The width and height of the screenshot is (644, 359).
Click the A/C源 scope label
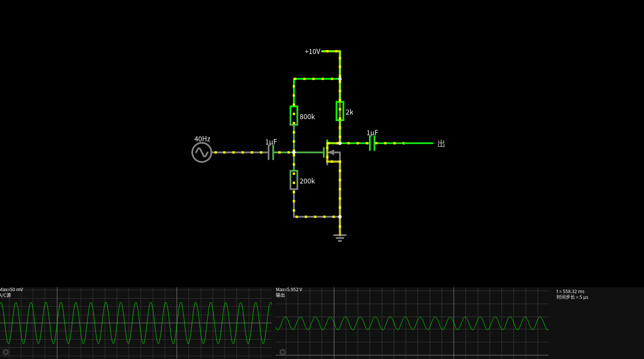(5, 295)
